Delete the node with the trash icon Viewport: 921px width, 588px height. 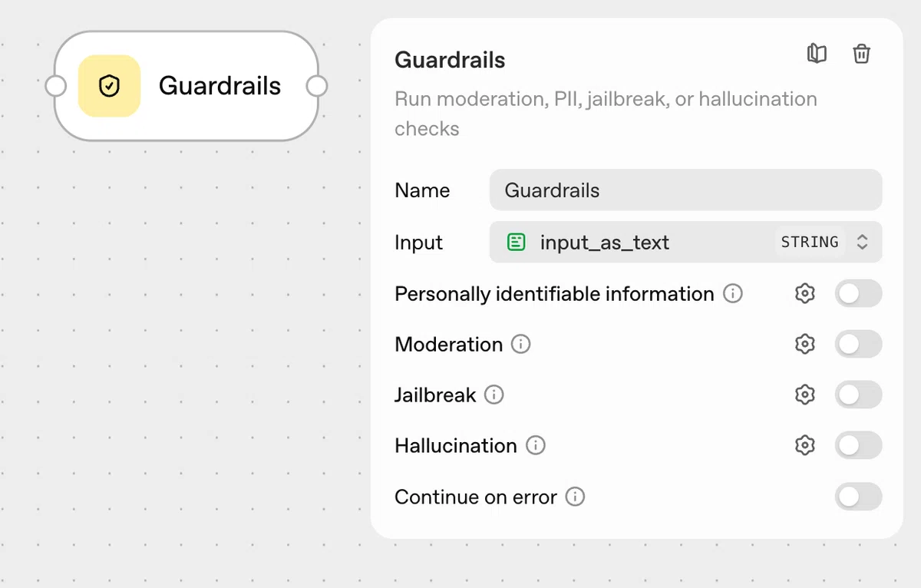[861, 54]
